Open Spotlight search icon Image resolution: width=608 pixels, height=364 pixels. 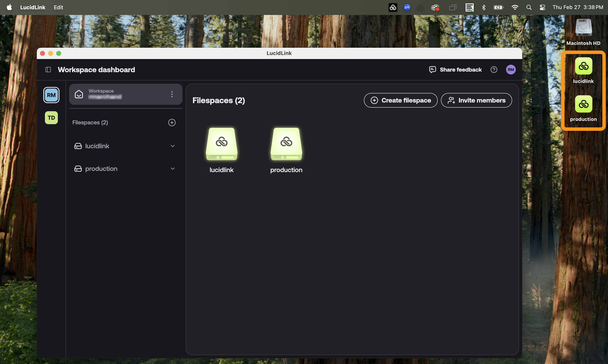tap(529, 7)
